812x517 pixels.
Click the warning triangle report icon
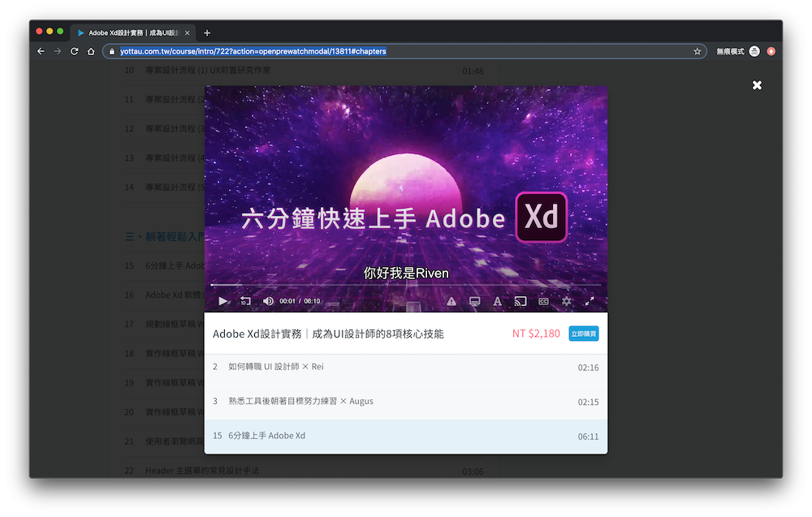(451, 301)
